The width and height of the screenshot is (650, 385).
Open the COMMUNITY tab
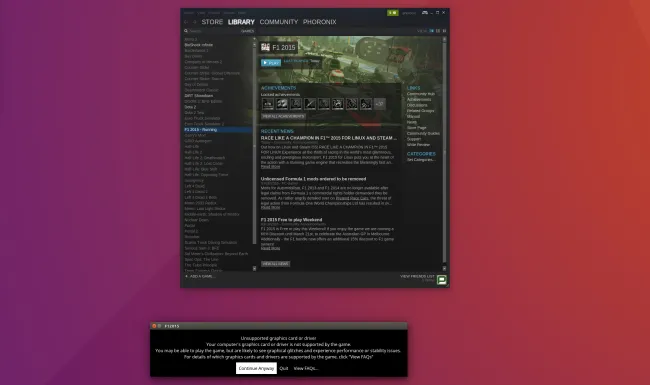click(279, 22)
